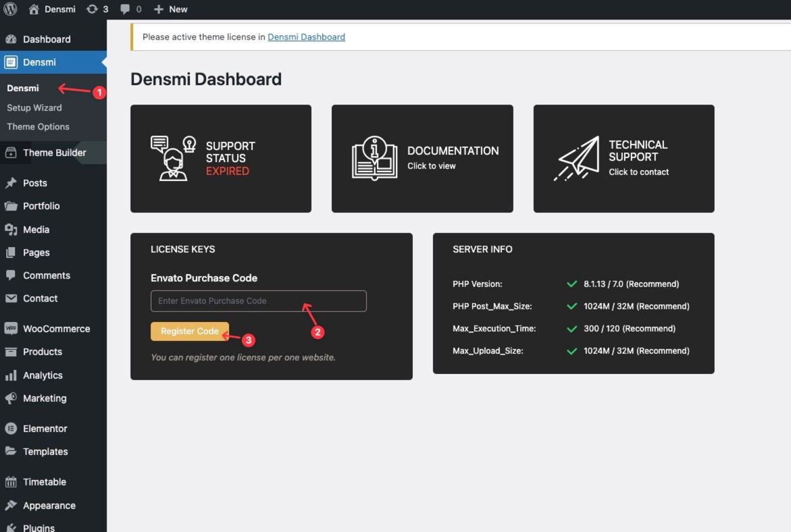
Task: Click the WordPress logo icon
Action: click(10, 9)
